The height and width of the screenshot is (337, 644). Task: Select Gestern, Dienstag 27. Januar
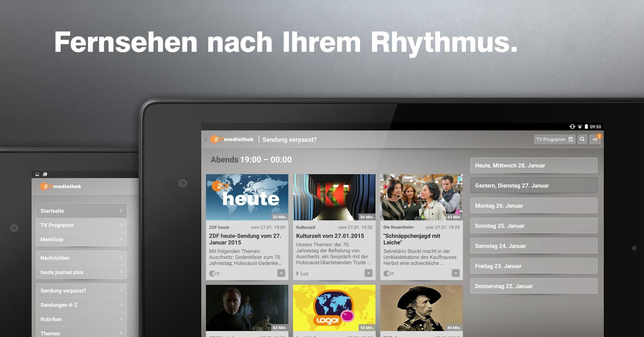point(533,185)
